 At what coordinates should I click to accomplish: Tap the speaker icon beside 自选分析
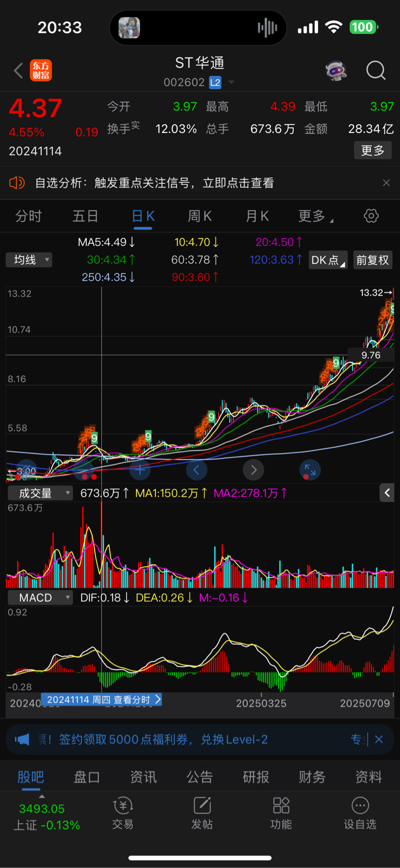click(x=17, y=183)
